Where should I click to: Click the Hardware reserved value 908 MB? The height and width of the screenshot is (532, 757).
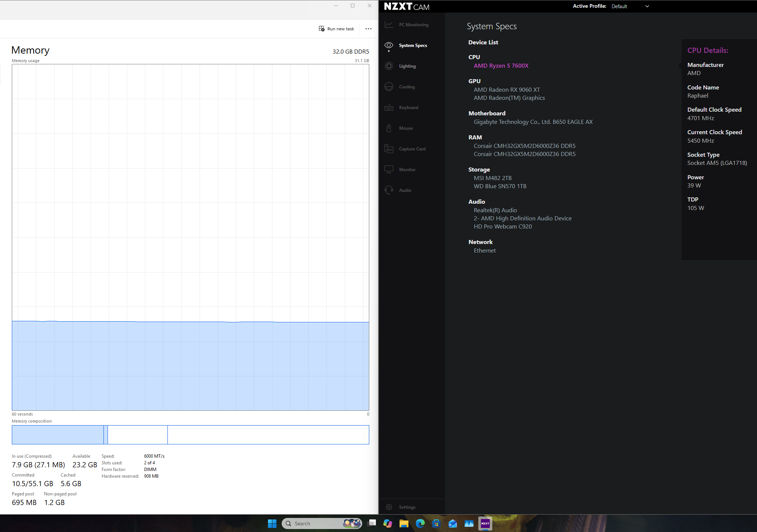click(151, 476)
